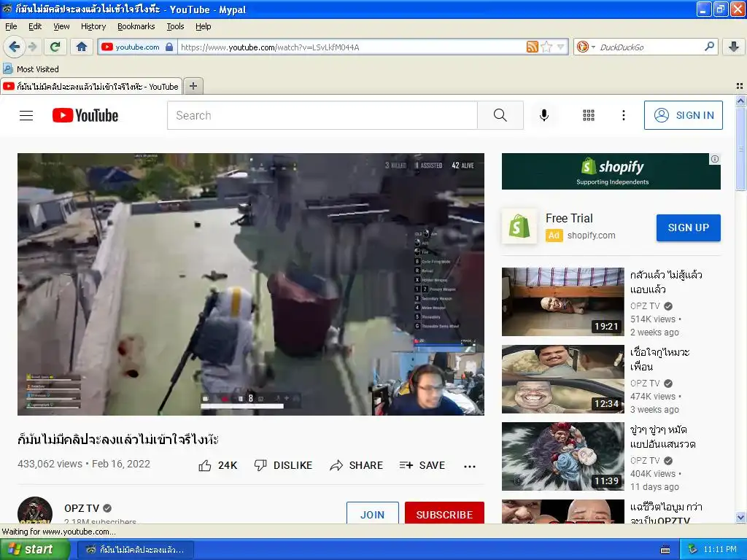Open the 19:21 recommended video thumbnail
Image resolution: width=747 pixels, height=560 pixels.
(x=562, y=301)
